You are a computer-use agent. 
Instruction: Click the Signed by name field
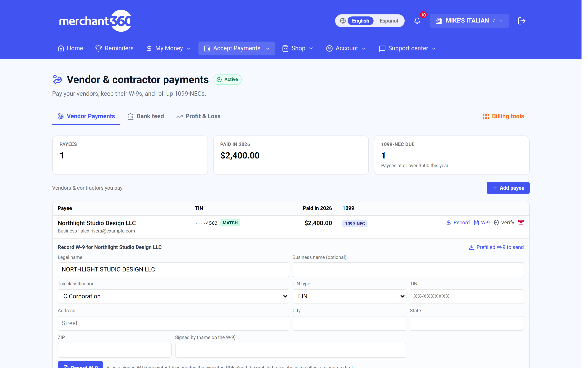pyautogui.click(x=291, y=350)
